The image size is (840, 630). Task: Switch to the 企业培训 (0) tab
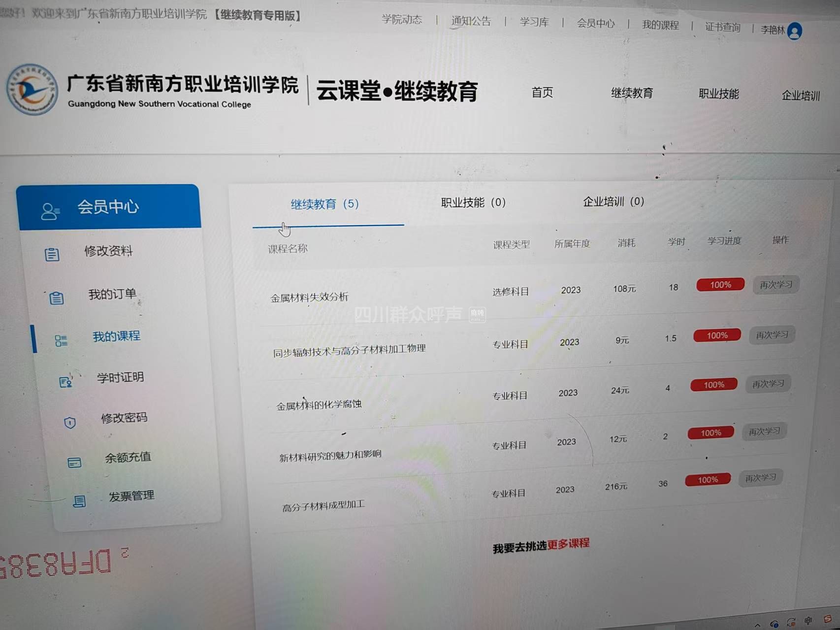click(613, 201)
